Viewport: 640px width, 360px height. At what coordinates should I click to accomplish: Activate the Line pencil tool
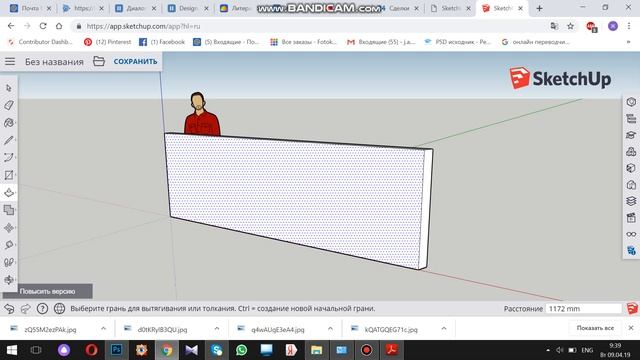[x=9, y=140]
